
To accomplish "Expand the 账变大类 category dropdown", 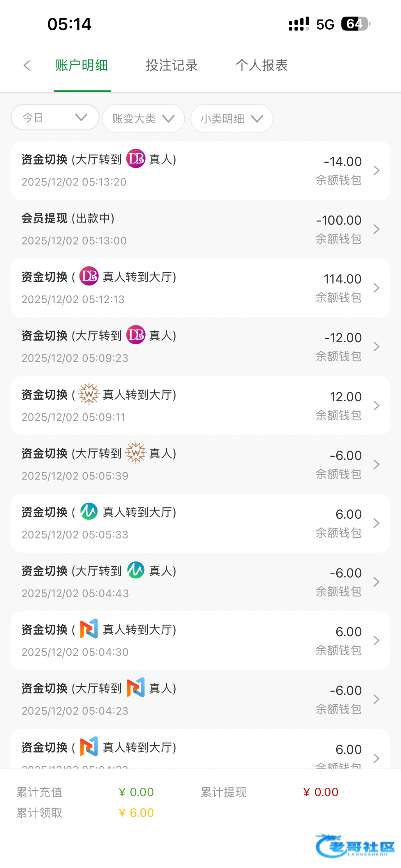I will 143,119.
